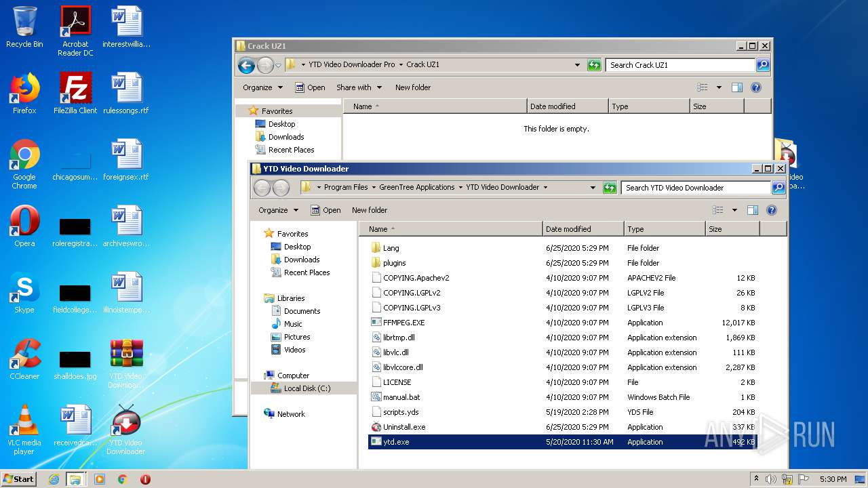Open Internet Explorer from the taskbar
The width and height of the screenshot is (868, 488).
click(54, 479)
